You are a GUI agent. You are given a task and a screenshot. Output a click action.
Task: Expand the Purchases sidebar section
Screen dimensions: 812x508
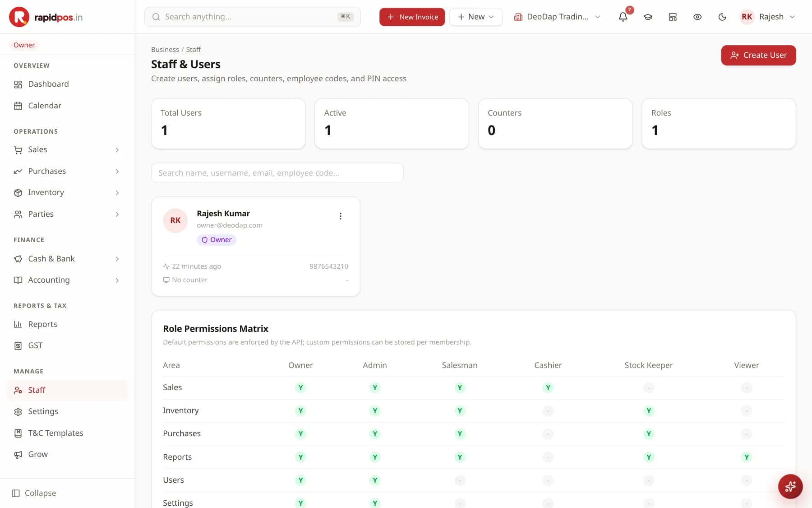coord(68,171)
